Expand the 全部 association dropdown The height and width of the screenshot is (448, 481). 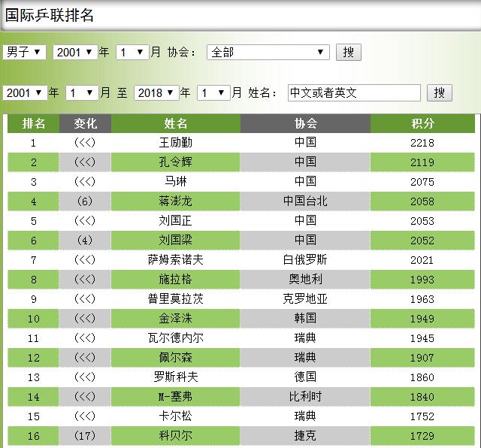tap(268, 52)
